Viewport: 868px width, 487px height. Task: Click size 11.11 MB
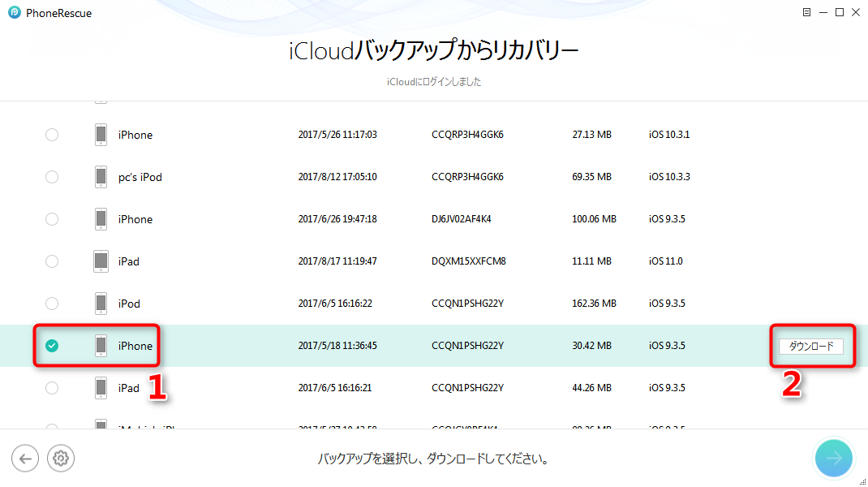point(591,261)
